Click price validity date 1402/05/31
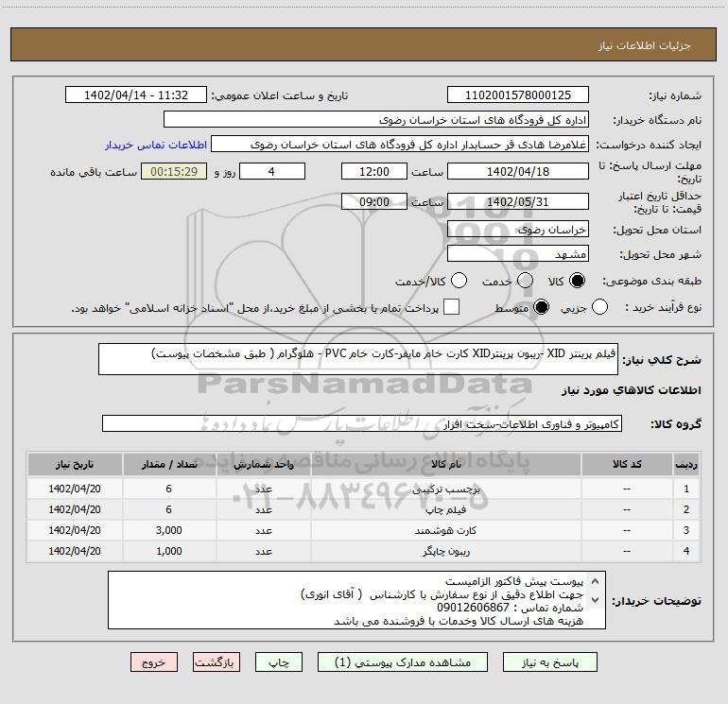This screenshot has height=704, width=728. [518, 201]
